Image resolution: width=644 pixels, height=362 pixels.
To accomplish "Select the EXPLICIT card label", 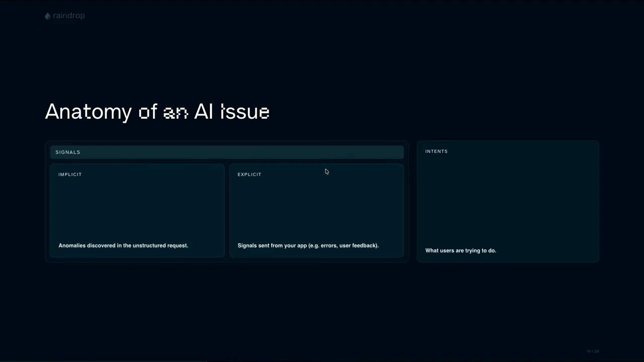I will pyautogui.click(x=250, y=174).
